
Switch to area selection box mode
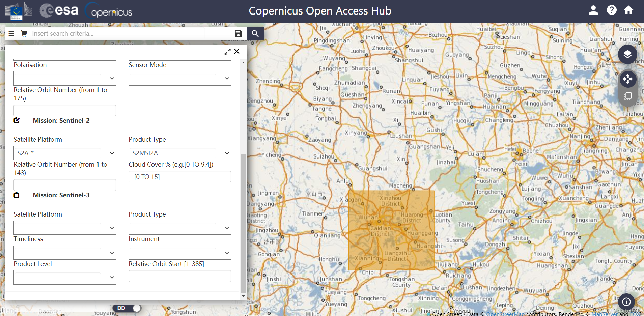(628, 96)
